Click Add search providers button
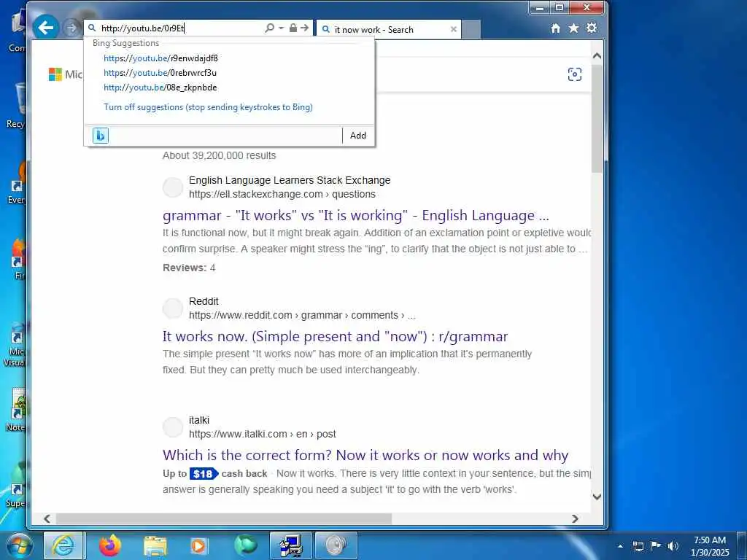This screenshot has height=560, width=747. [357, 135]
